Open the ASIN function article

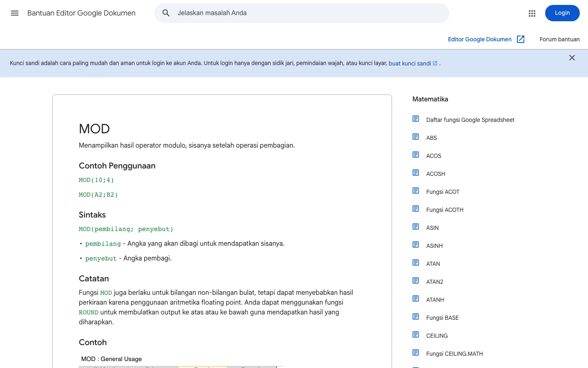click(432, 228)
